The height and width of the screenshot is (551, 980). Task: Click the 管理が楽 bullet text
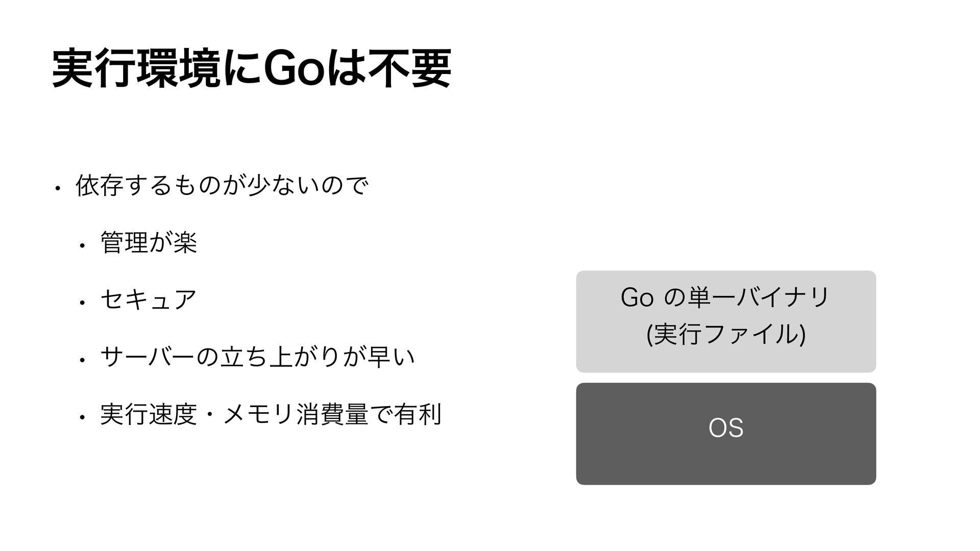149,242
